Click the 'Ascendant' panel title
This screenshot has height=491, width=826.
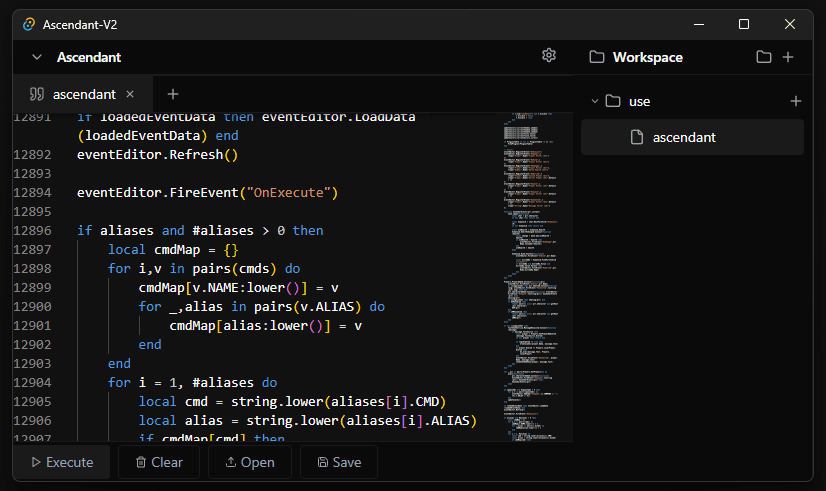tap(89, 57)
